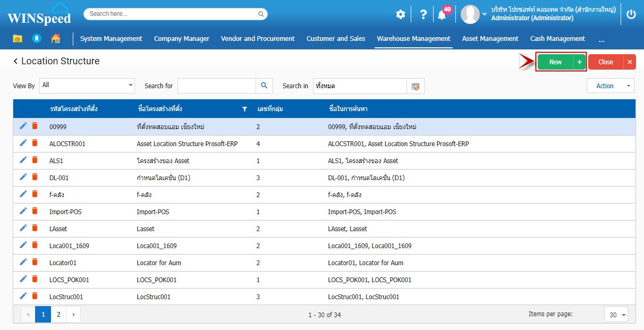Click the Search for text field

[x=217, y=86]
